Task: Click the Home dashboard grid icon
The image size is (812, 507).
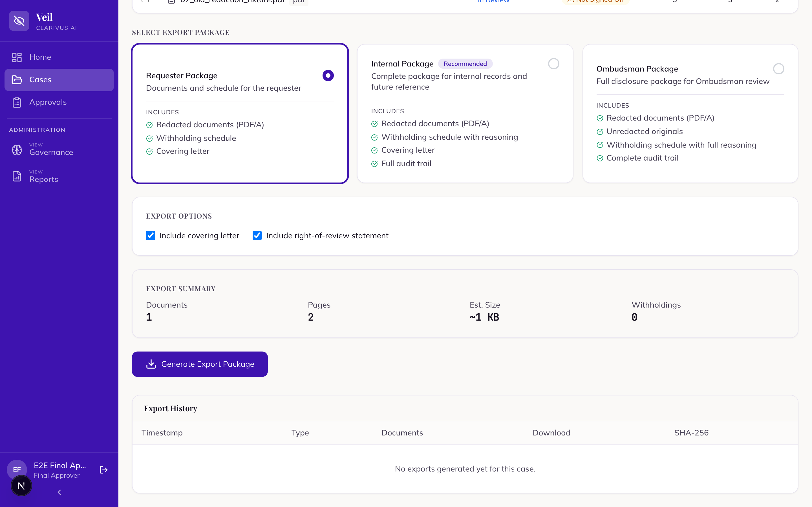Action: pos(17,57)
